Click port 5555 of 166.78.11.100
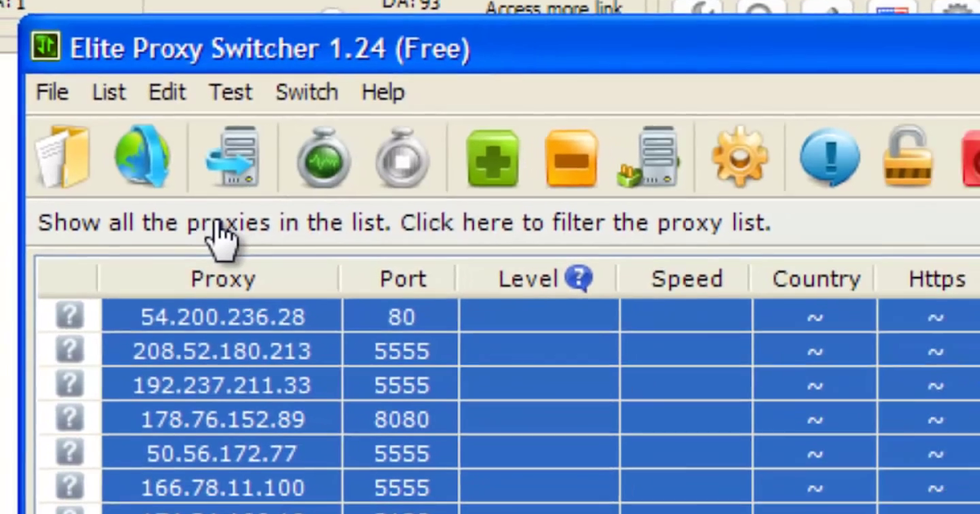 [401, 488]
